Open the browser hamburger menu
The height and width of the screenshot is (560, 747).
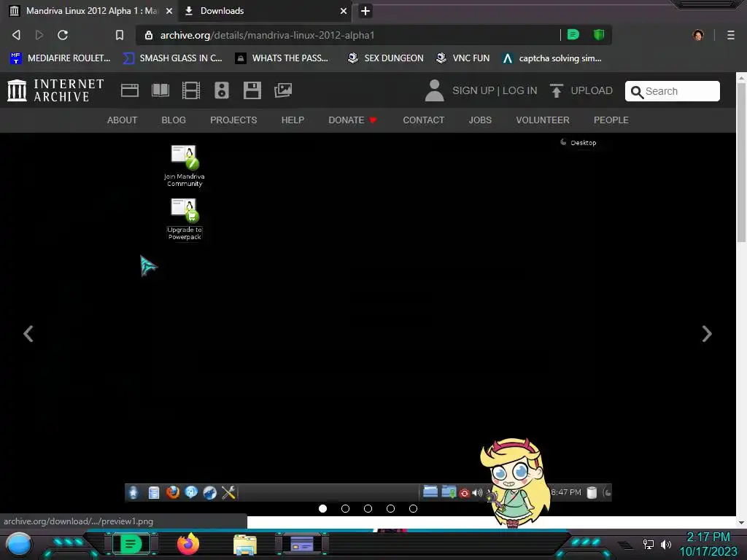pyautogui.click(x=731, y=35)
